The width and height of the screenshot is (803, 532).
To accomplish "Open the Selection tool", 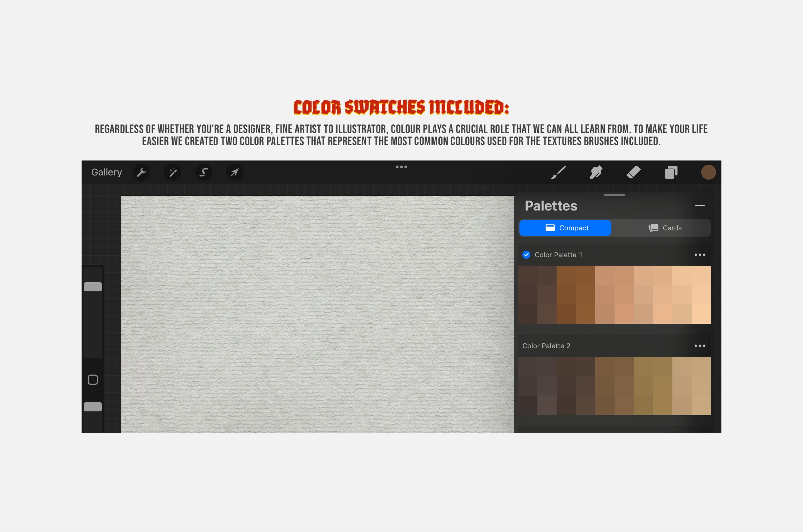I will point(203,172).
